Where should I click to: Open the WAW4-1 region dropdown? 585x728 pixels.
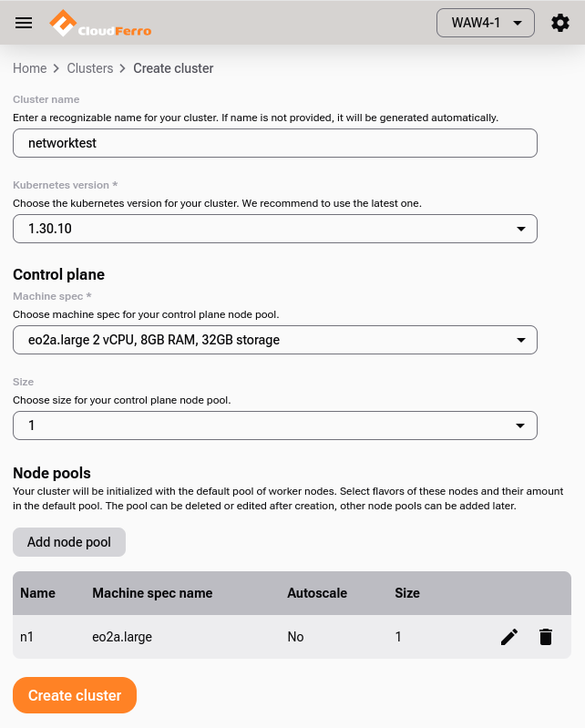(485, 23)
